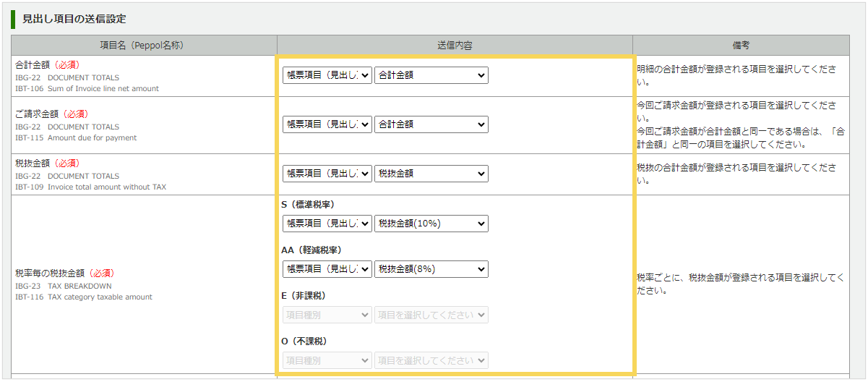
Task: Open item type dropdown in 税抜金額 row
Action: point(327,174)
